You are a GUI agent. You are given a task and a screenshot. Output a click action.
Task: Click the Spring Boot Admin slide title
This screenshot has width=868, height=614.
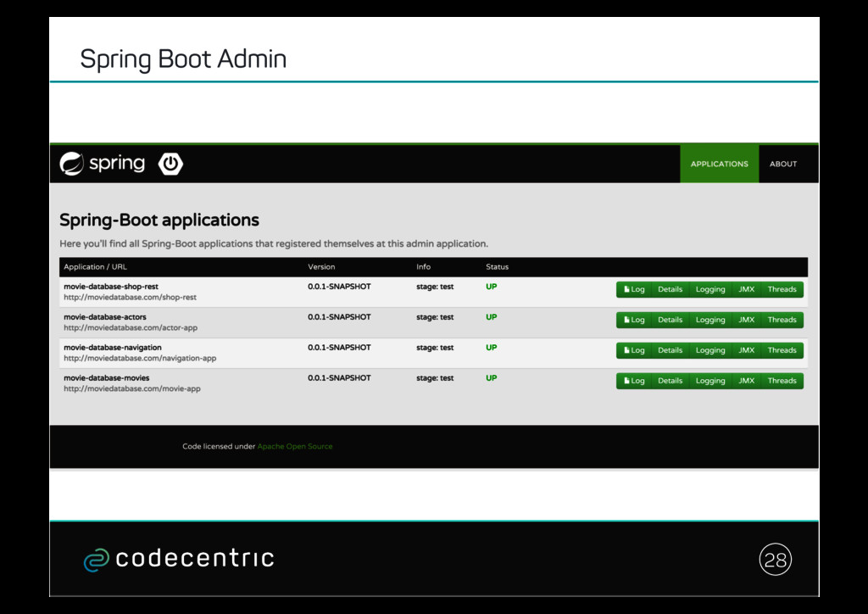pos(183,59)
